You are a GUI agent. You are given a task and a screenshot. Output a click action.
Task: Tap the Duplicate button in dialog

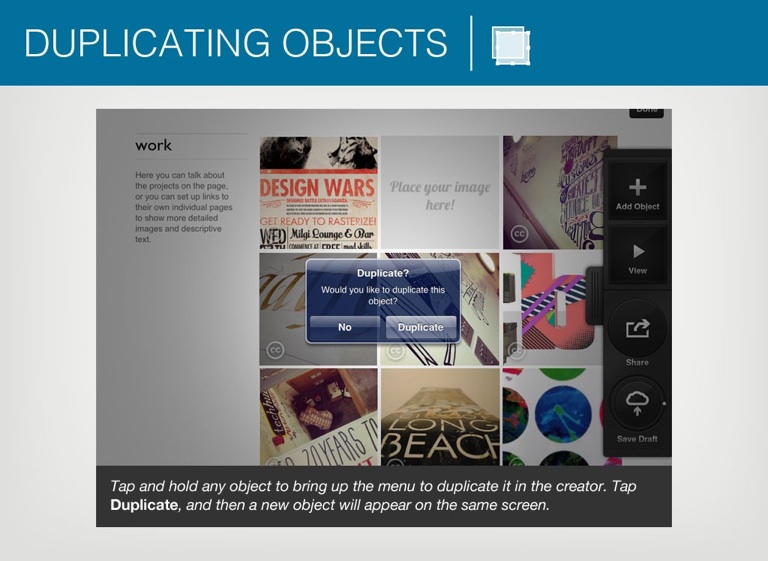click(x=421, y=327)
